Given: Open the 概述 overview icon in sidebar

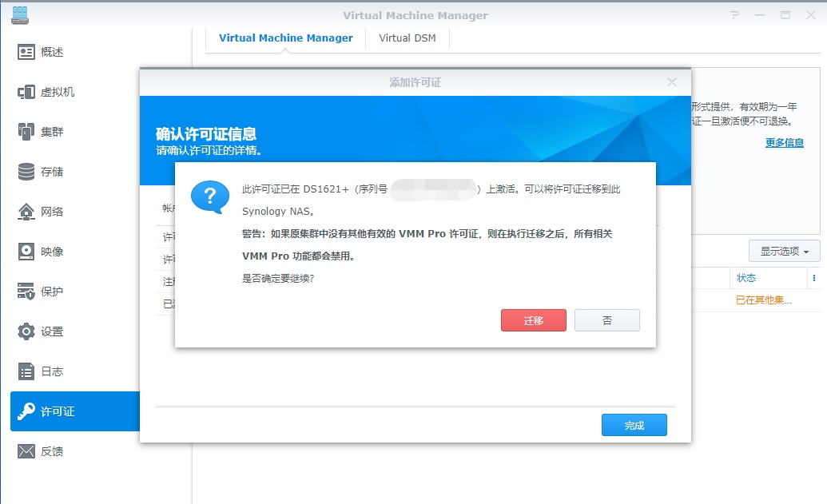Looking at the screenshot, I should (26, 52).
